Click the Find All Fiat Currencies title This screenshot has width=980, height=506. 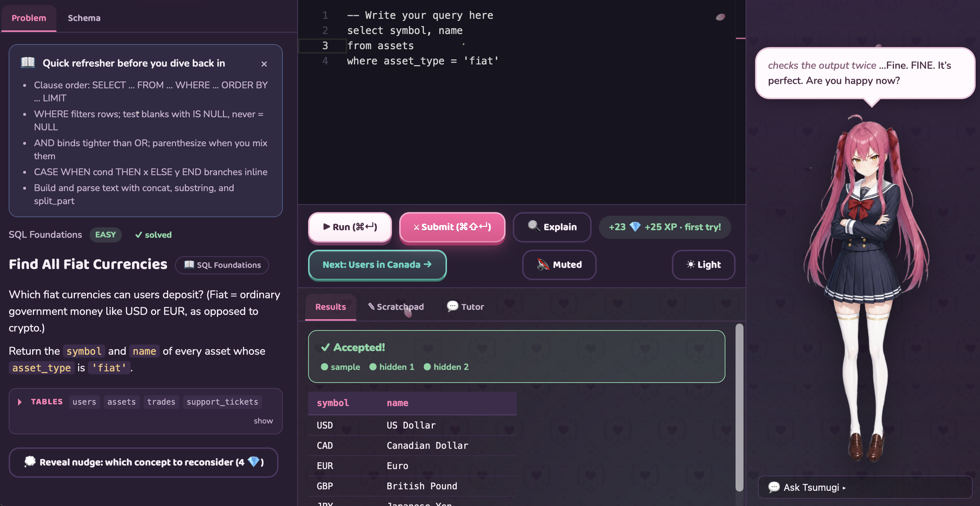[x=88, y=264]
